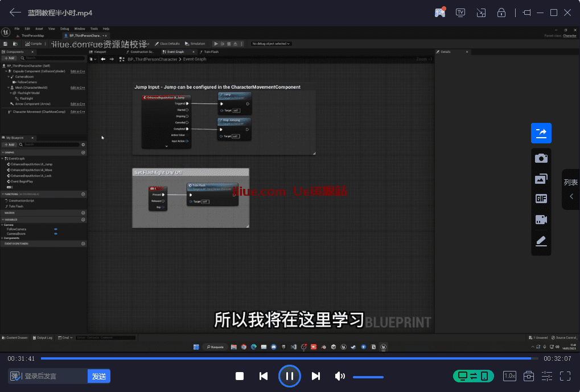Open the 1.0x playback speed menu

(x=509, y=376)
